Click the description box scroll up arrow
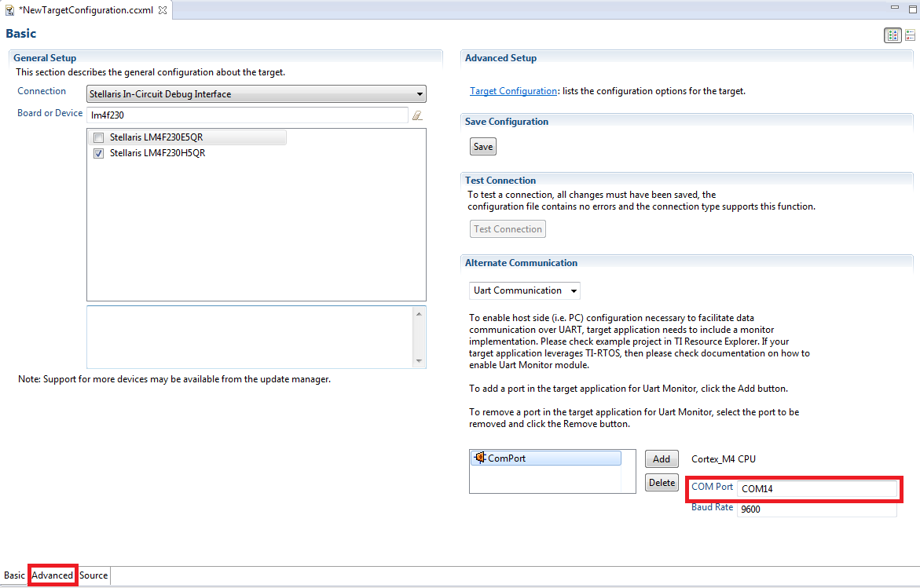Viewport: 920px width, 588px height. click(419, 314)
